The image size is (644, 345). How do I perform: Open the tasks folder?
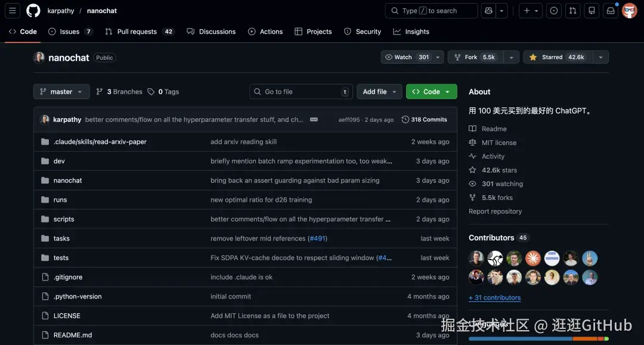61,239
